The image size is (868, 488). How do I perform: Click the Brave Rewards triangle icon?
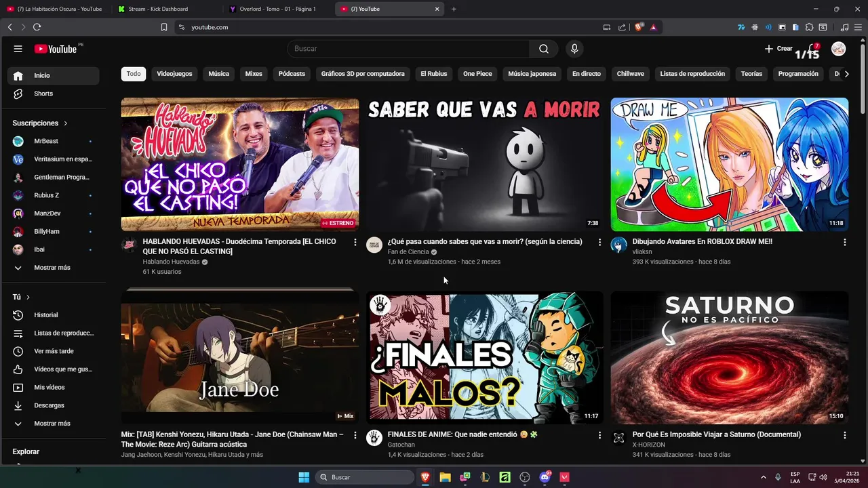click(x=654, y=27)
